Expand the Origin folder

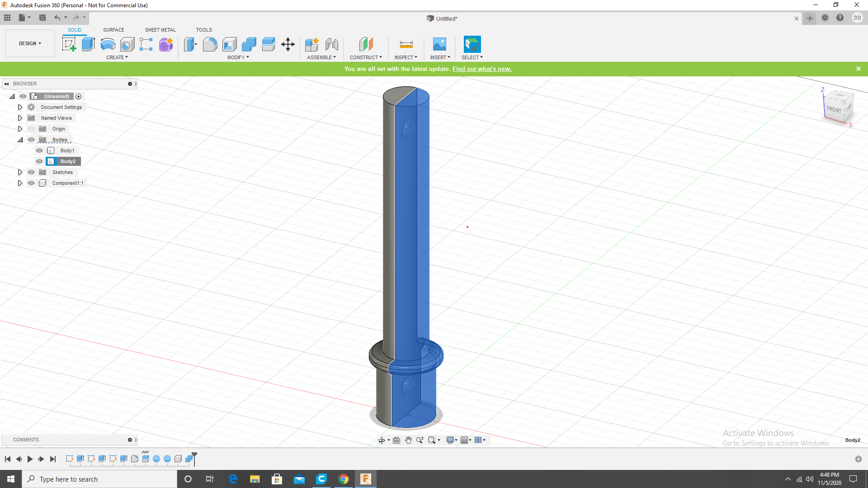(x=20, y=129)
